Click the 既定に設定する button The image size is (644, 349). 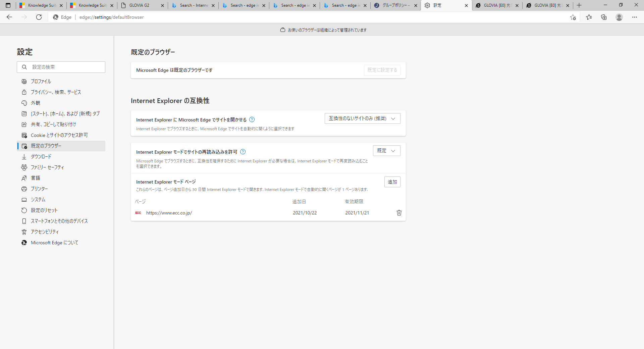tap(382, 70)
